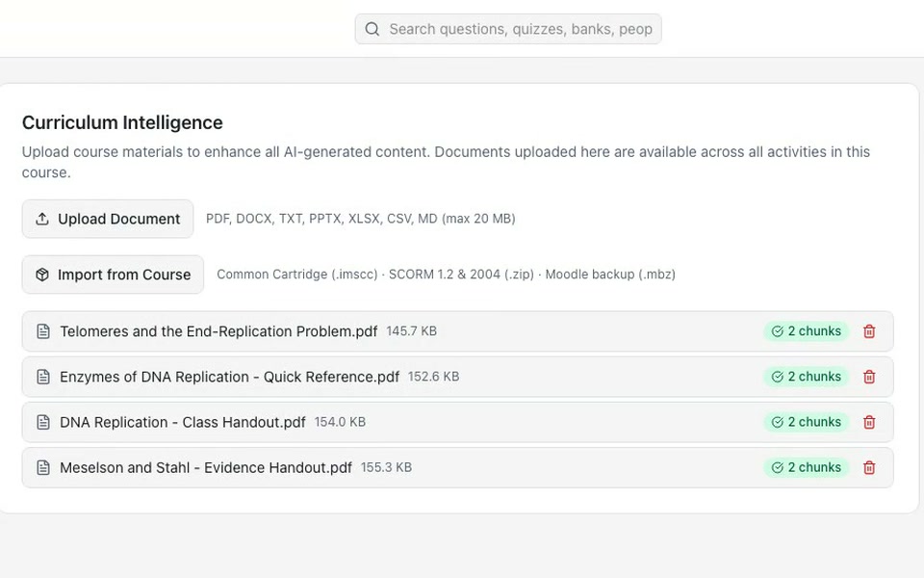Viewport: 924px width, 578px height.
Task: Click the Upload Document button
Action: pyautogui.click(x=108, y=219)
